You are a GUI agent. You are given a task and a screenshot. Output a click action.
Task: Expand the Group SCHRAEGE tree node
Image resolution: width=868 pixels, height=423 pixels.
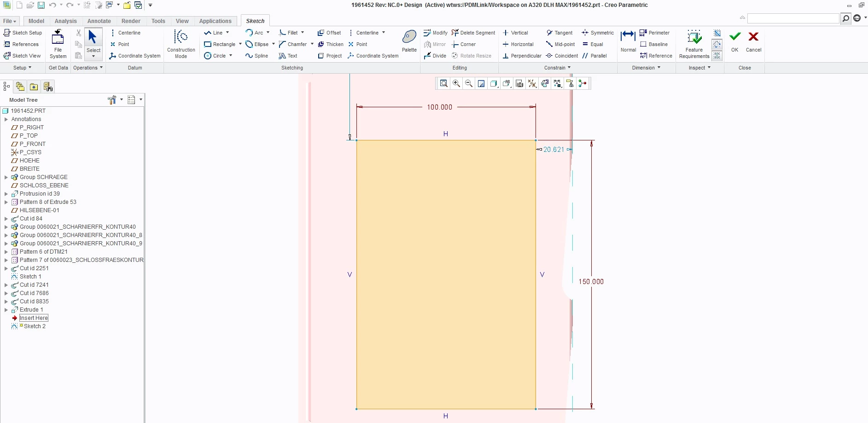(x=6, y=177)
